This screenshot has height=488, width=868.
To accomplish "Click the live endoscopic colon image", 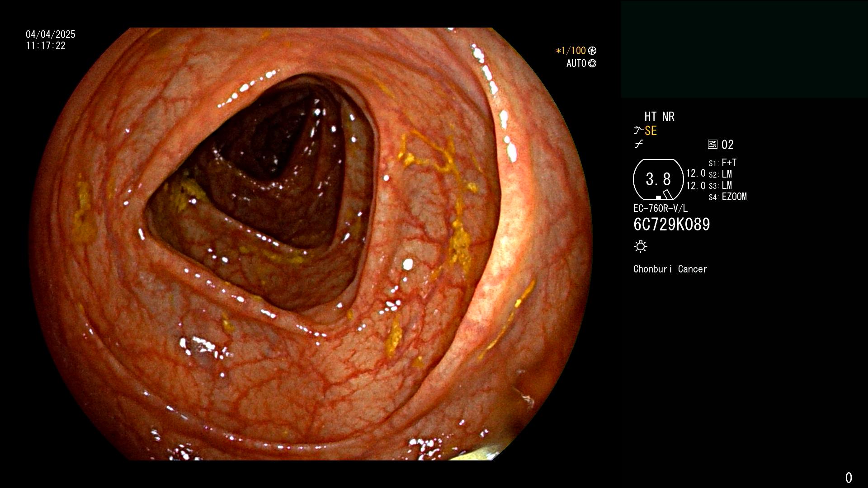I will click(x=311, y=244).
